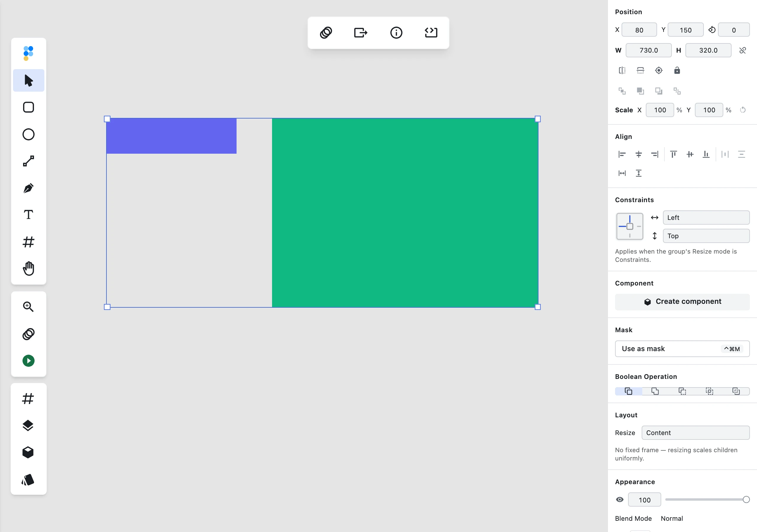Screen dimensions: 757x532
Task: Click the opacity input field showing 100
Action: [645, 500]
